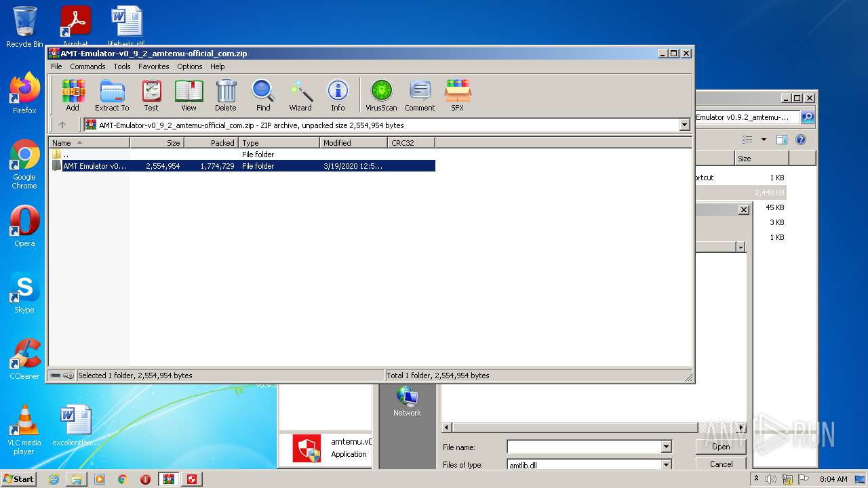
Task: Click the taskbar clock showing 8:04 AM
Action: click(833, 479)
